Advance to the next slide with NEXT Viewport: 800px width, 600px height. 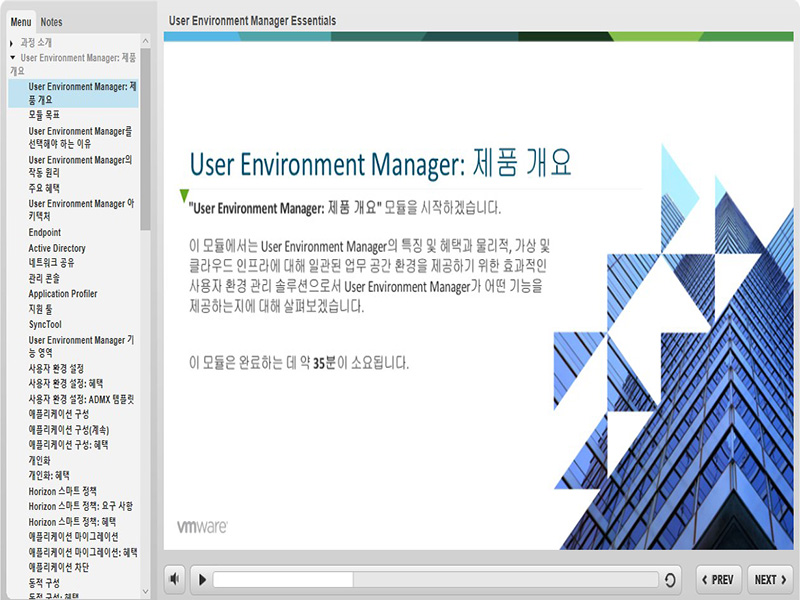(x=770, y=580)
